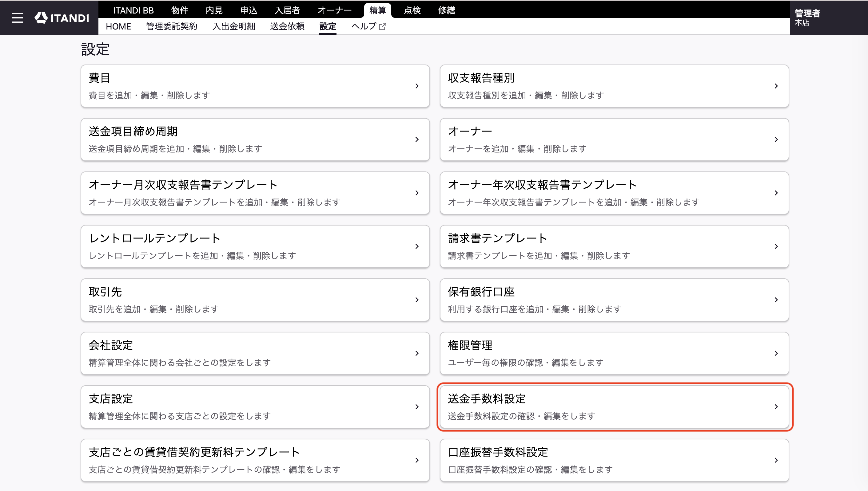Open the 送金項目締め周期 settings card
Viewport: 868px width, 491px height.
point(255,139)
